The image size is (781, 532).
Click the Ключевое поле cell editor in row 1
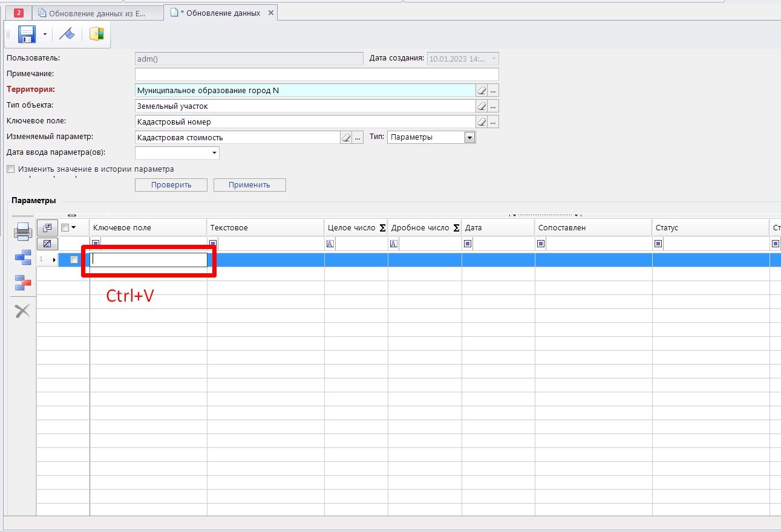click(x=149, y=259)
